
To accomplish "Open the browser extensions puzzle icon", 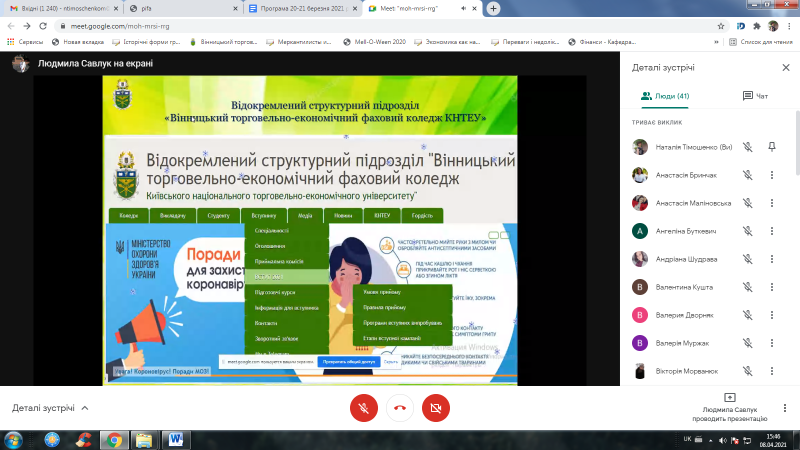I will (x=757, y=26).
